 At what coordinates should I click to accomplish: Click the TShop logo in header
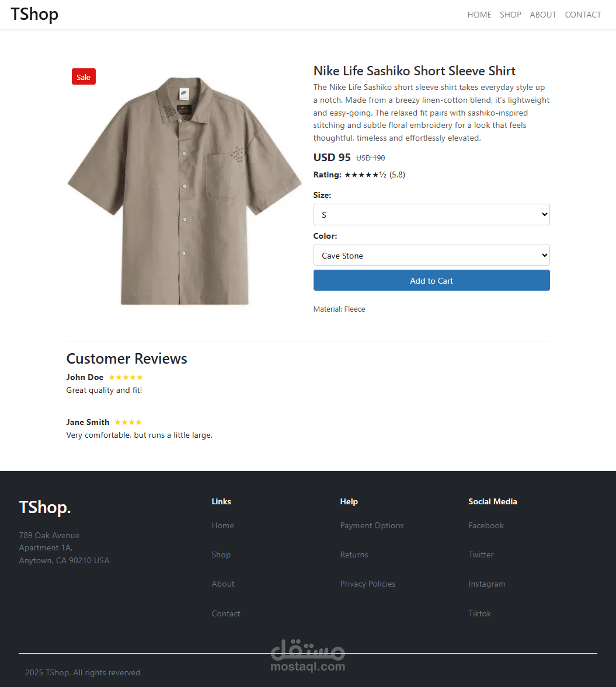[34, 15]
